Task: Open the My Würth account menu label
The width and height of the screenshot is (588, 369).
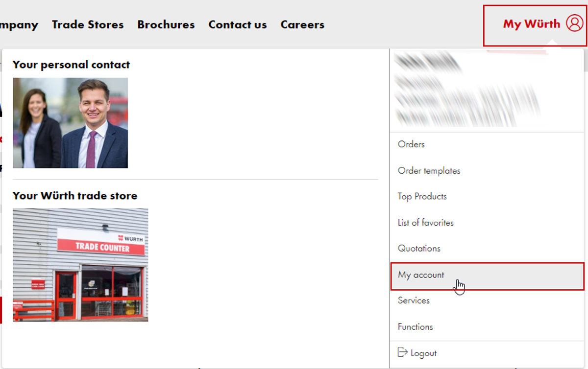Action: tap(531, 24)
